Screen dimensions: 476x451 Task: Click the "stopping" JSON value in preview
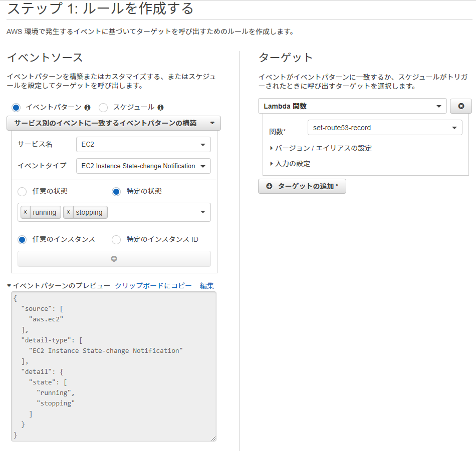pyautogui.click(x=56, y=403)
